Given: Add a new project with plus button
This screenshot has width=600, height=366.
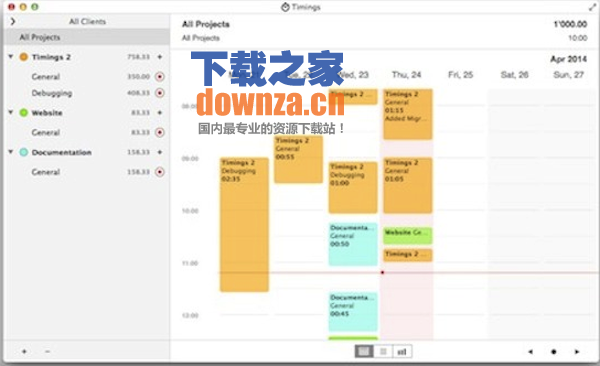Looking at the screenshot, I should pyautogui.click(x=24, y=351).
